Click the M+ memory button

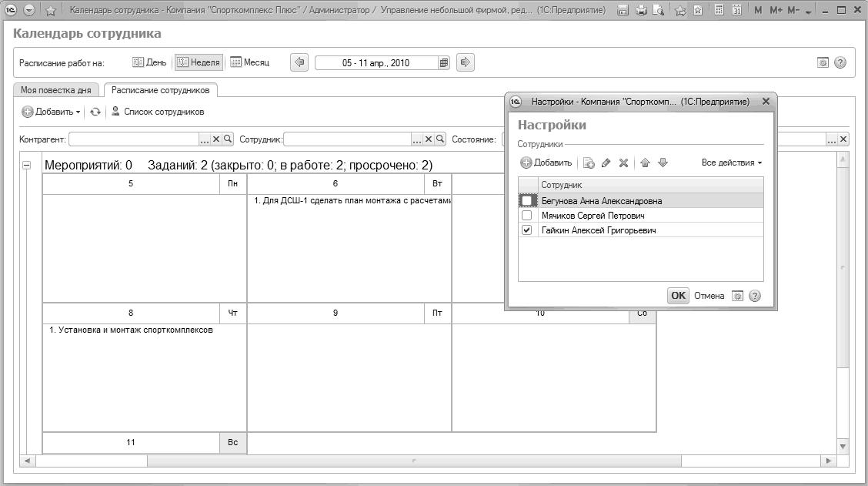pos(776,10)
